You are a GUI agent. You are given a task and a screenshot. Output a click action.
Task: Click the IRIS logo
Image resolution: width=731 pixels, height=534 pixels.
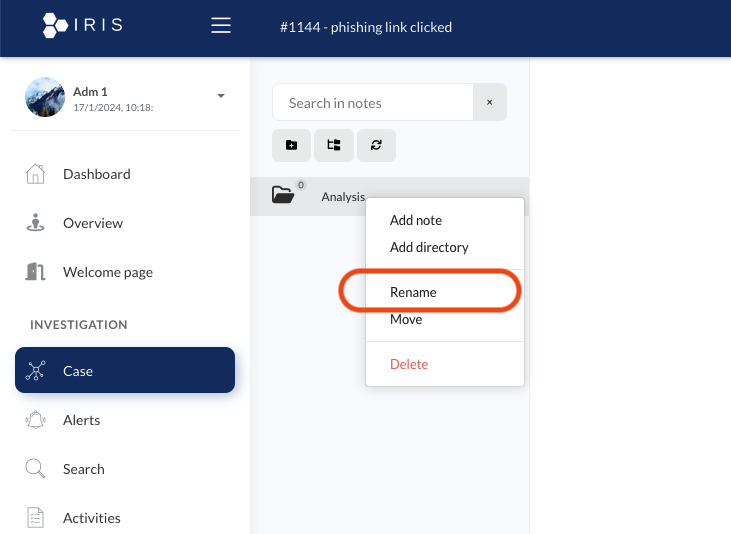pos(83,25)
